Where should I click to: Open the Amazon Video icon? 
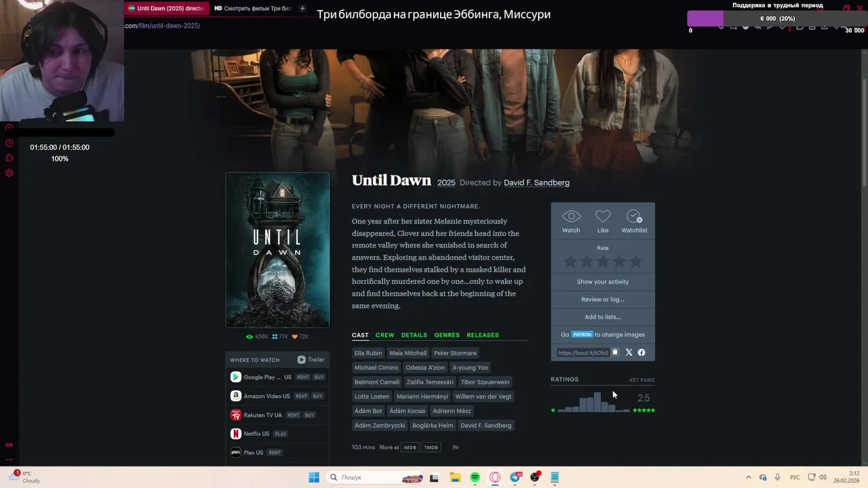[x=235, y=396]
